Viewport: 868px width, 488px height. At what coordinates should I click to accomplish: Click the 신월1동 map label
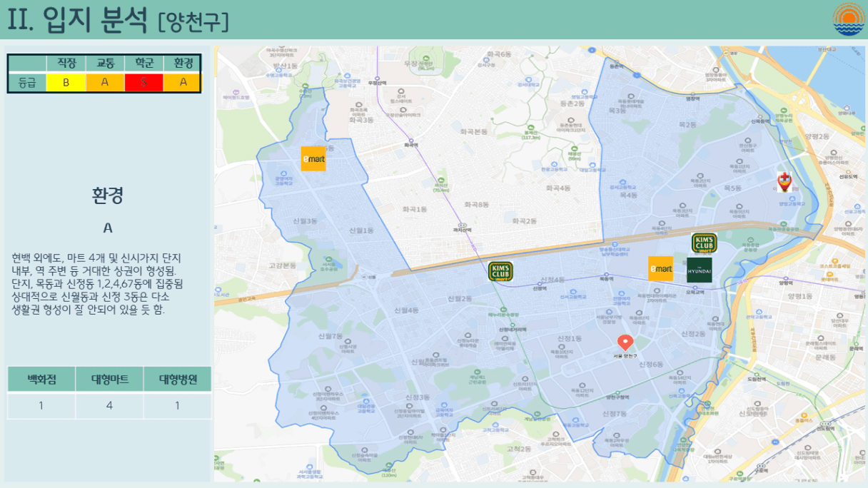361,230
